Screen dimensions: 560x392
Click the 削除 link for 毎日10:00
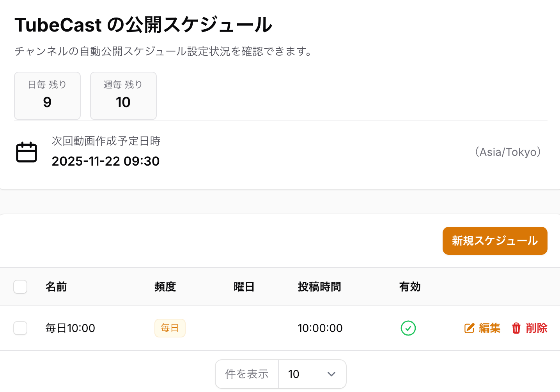pyautogui.click(x=537, y=328)
